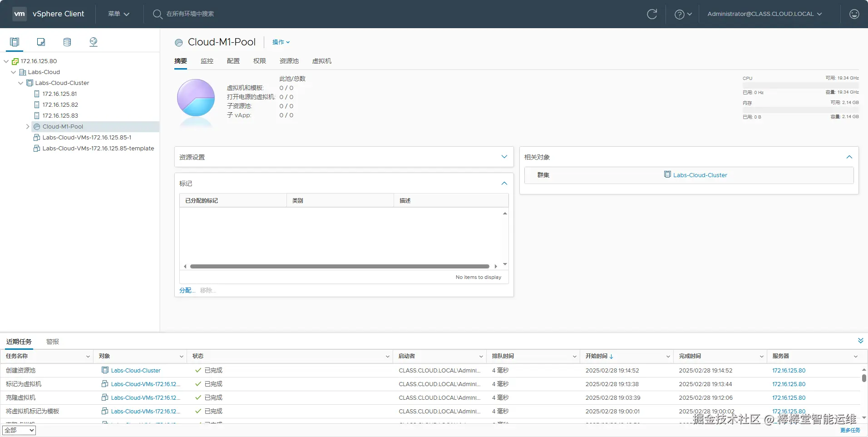Image resolution: width=868 pixels, height=437 pixels.
Task: Open the Storage inventory view
Action: tap(67, 42)
